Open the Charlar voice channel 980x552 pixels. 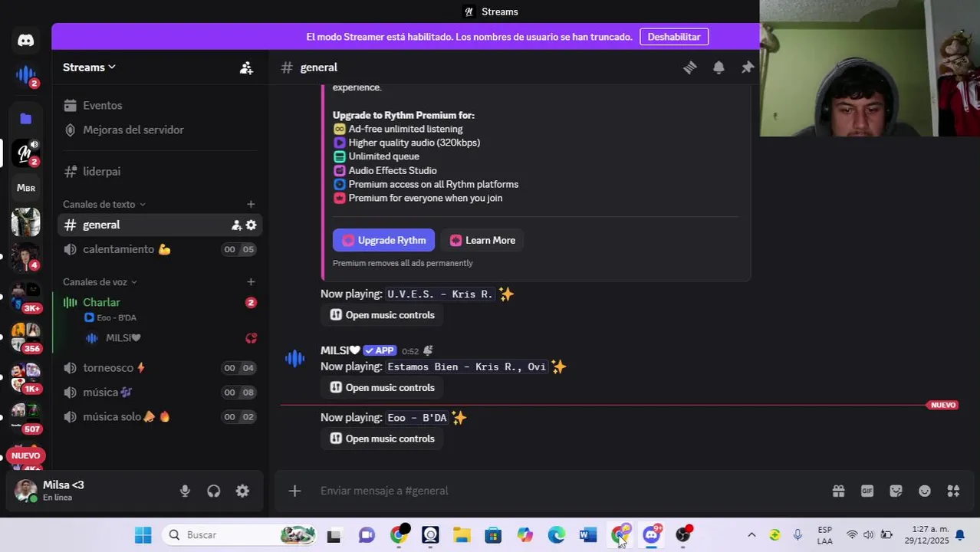pyautogui.click(x=159, y=302)
